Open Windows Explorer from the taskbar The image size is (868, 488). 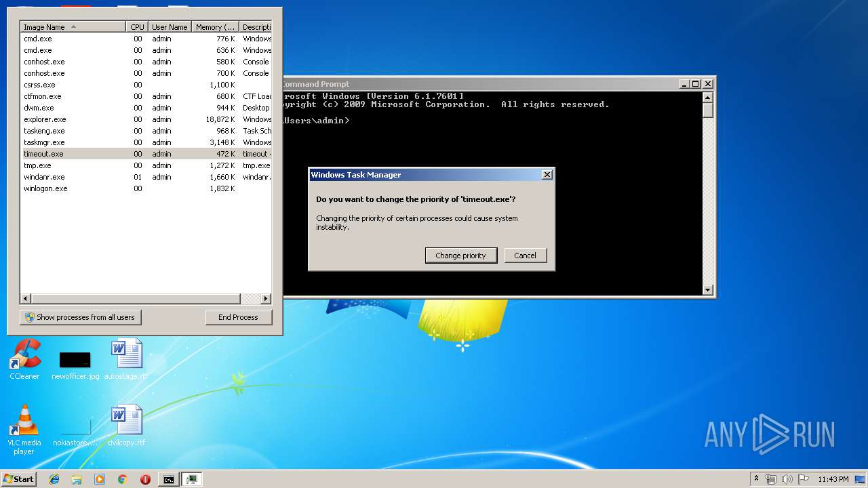click(x=77, y=479)
